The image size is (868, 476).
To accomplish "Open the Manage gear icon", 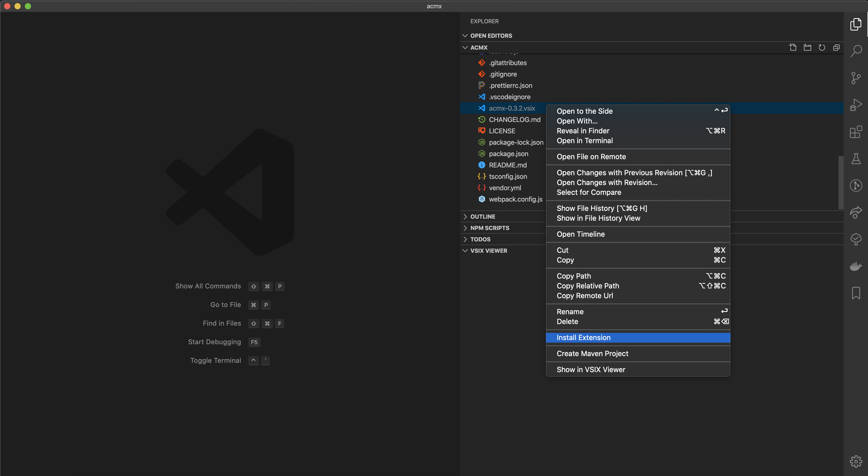I will coord(856,462).
